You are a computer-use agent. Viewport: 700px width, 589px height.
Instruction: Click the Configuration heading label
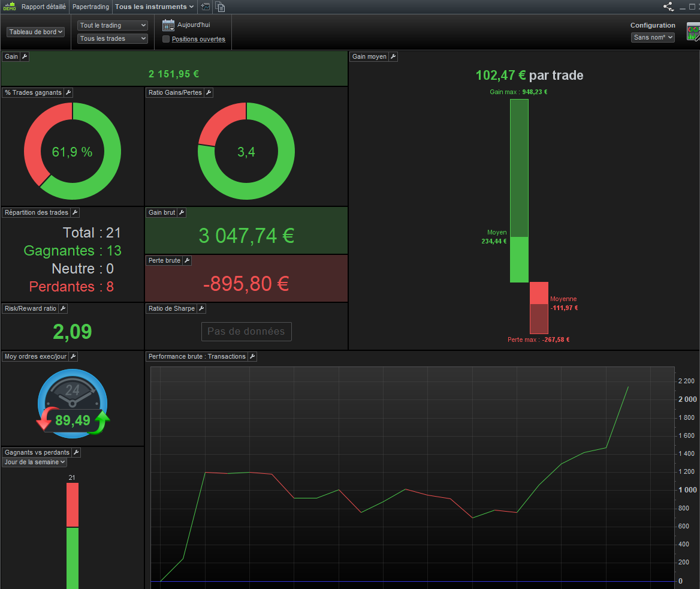pyautogui.click(x=653, y=25)
